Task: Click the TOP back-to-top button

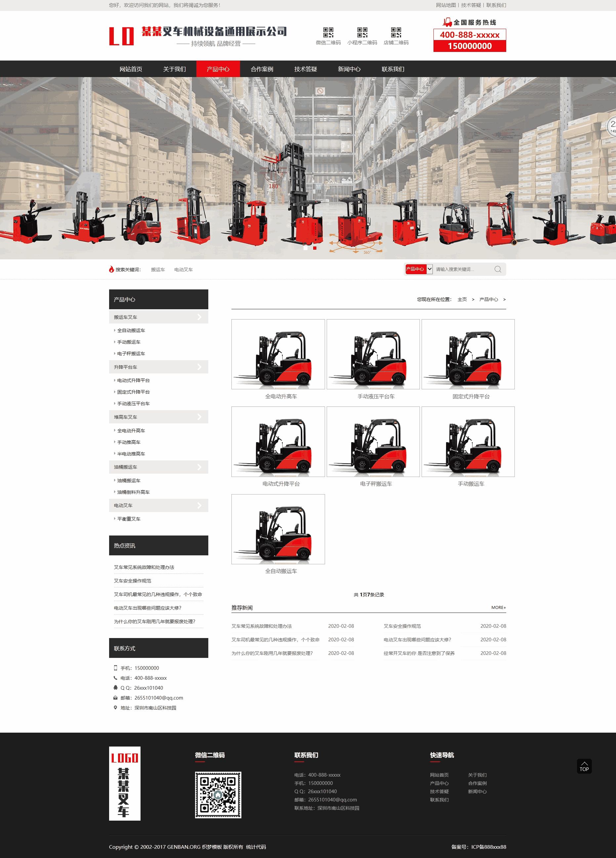Action: 584,766
